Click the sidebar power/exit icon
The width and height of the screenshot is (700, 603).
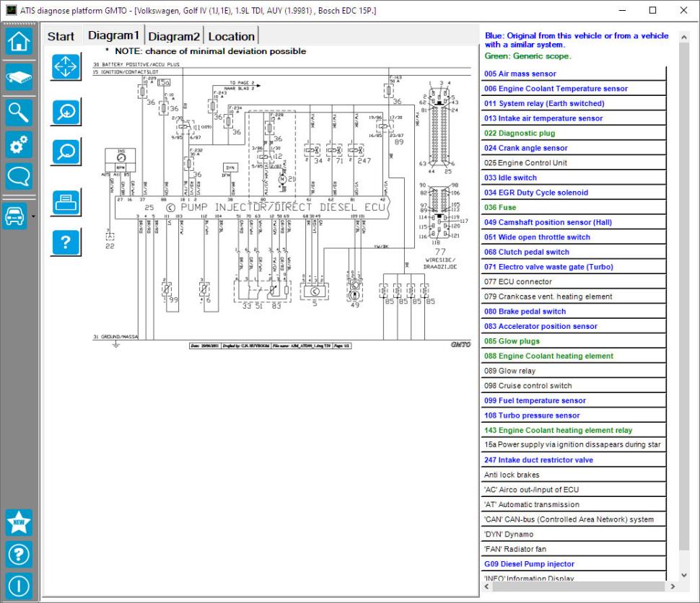click(x=19, y=586)
